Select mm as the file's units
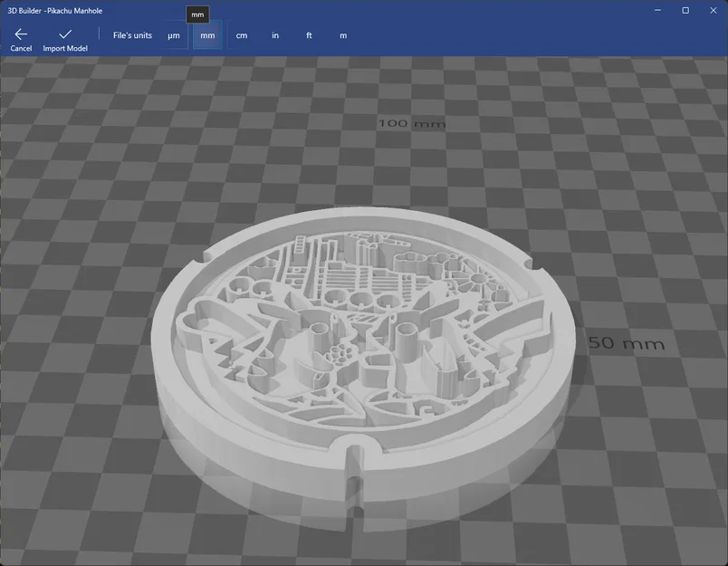728x566 pixels. pos(207,35)
